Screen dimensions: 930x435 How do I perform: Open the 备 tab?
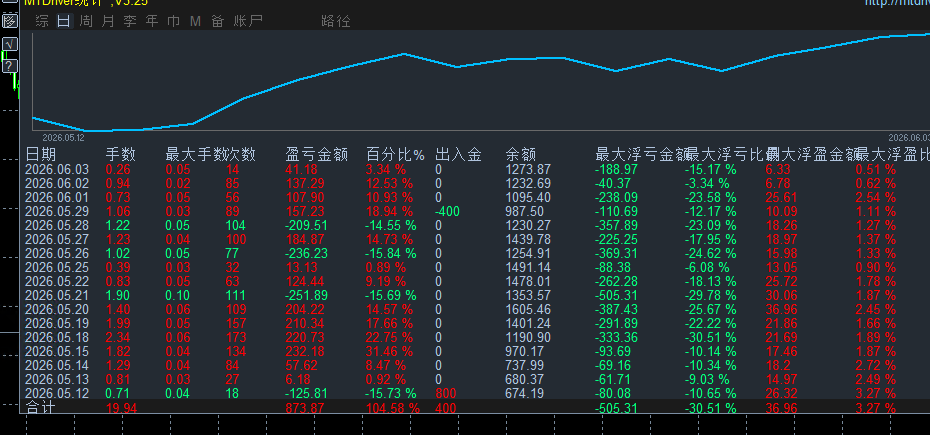coord(218,22)
